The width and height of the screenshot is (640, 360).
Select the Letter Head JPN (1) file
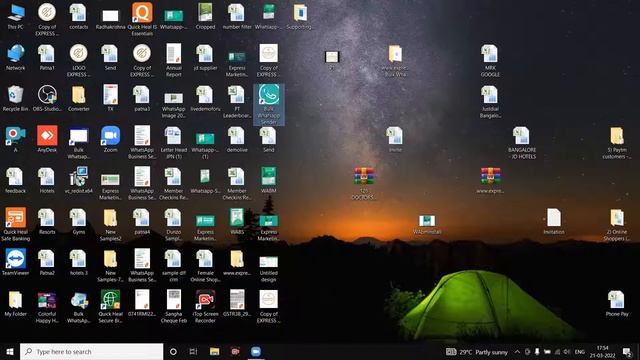(173, 142)
